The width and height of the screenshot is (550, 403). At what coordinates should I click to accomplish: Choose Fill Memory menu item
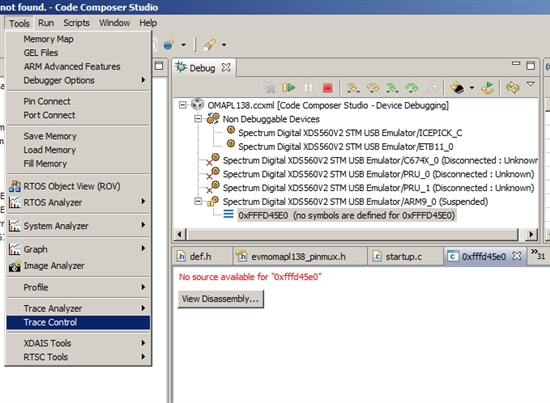(78, 163)
